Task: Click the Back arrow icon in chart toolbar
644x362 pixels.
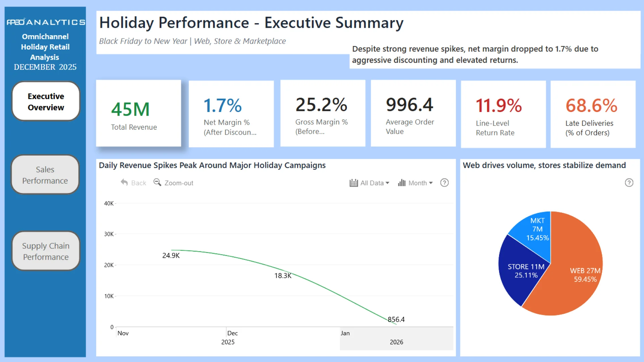Action: click(x=124, y=183)
